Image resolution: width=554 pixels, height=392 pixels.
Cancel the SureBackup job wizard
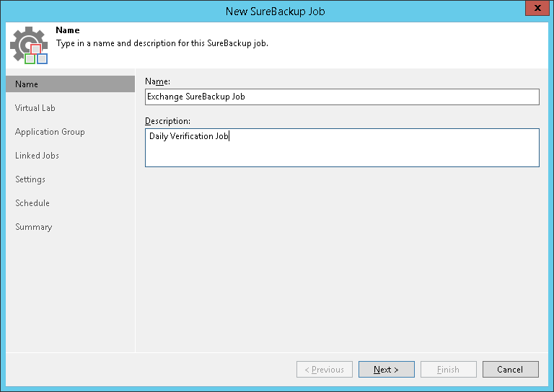[510, 370]
